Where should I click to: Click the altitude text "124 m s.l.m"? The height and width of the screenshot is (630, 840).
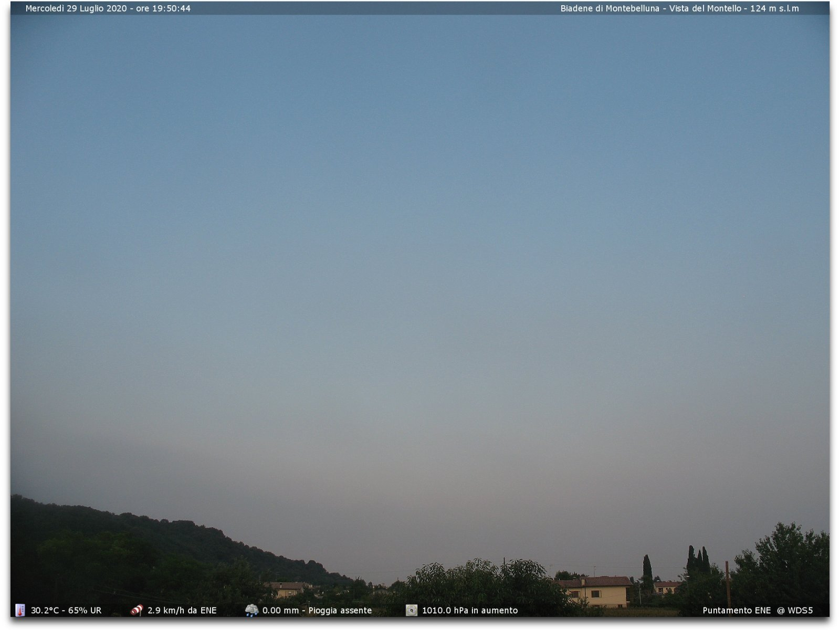[774, 8]
